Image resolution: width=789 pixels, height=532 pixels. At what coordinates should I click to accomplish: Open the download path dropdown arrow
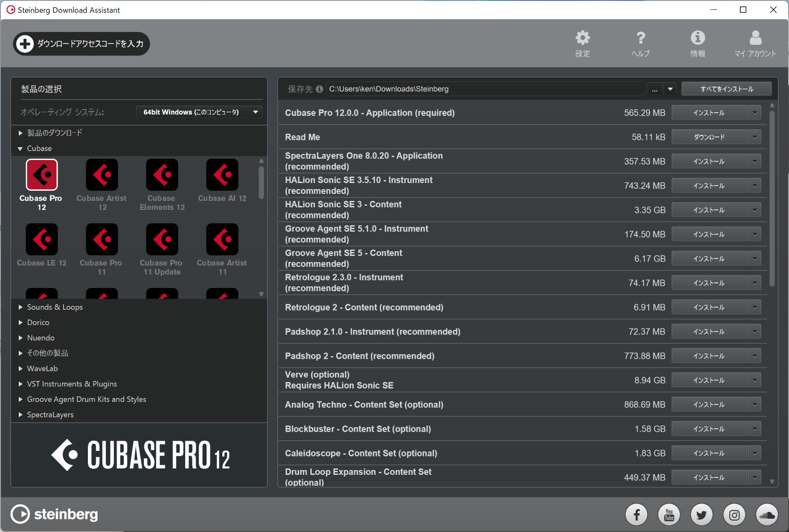(670, 89)
